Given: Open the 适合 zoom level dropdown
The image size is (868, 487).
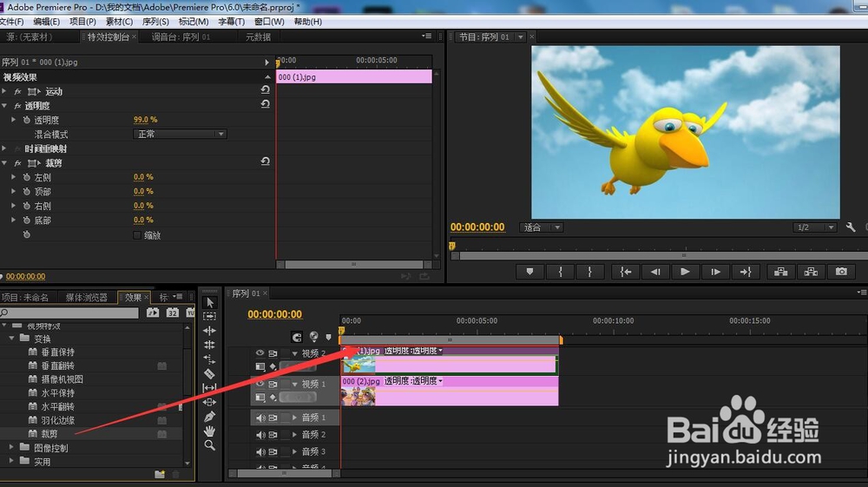Looking at the screenshot, I should tap(542, 227).
